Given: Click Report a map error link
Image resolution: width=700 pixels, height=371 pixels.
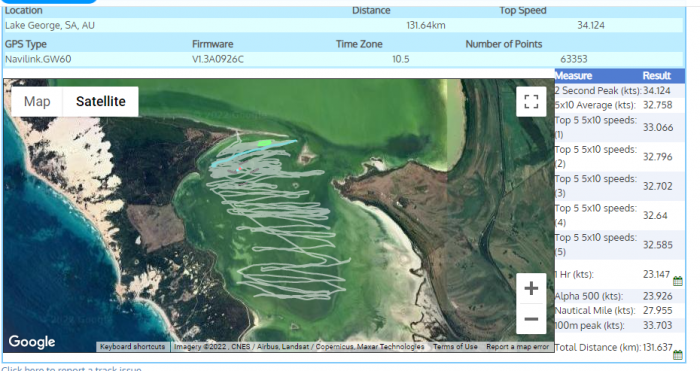Looking at the screenshot, I should pyautogui.click(x=517, y=346).
